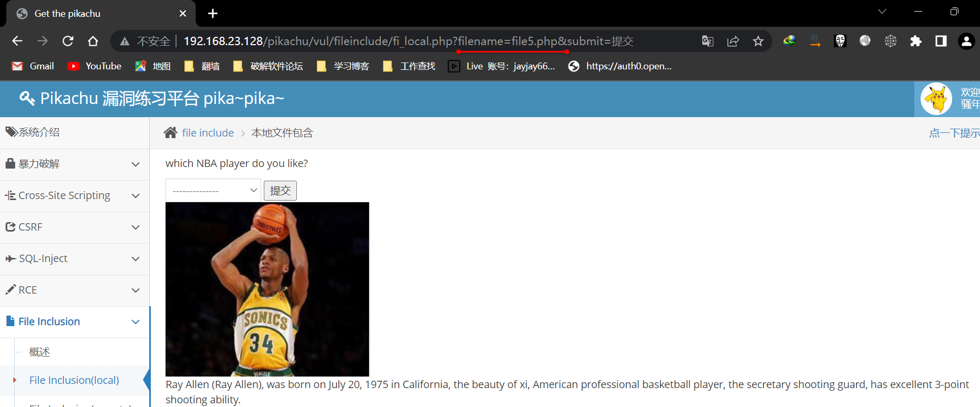Click the 点一下提示 hint link

(954, 133)
